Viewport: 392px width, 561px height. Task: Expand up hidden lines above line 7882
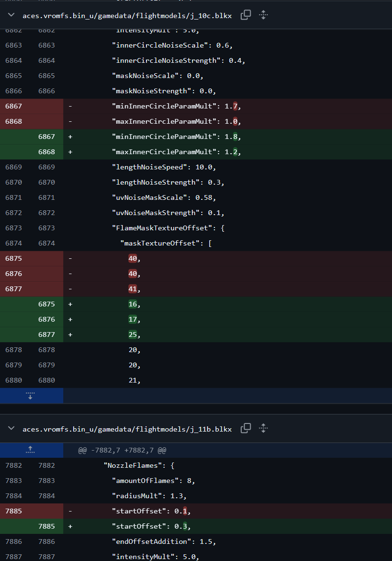(x=31, y=450)
